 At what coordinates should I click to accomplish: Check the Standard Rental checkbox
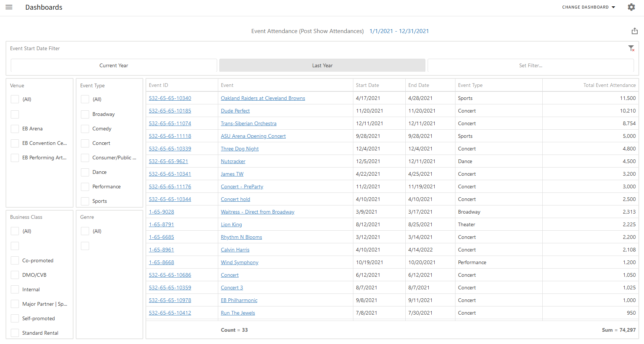click(x=15, y=333)
